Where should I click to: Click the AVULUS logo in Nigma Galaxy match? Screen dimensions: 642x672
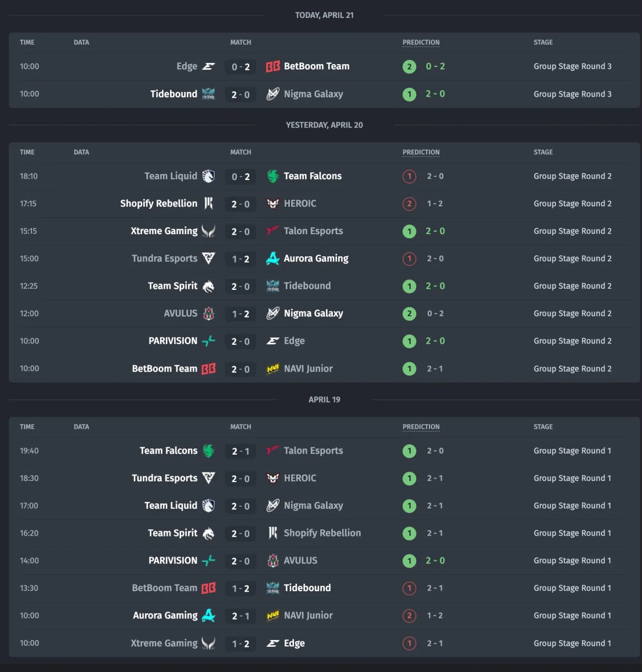point(208,314)
